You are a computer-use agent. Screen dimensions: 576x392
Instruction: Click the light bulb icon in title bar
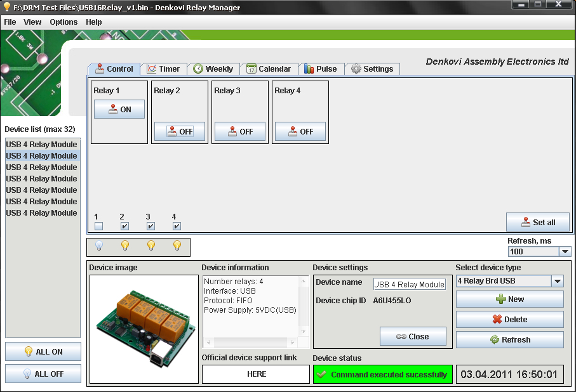click(x=6, y=6)
